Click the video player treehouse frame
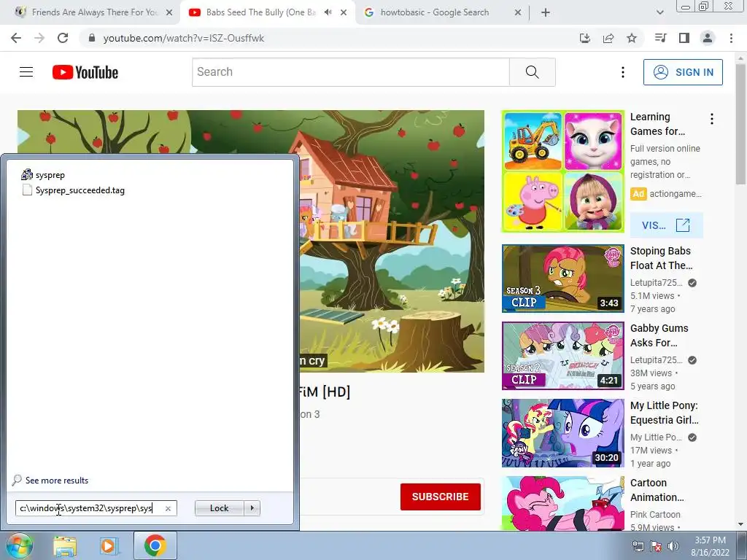The height and width of the screenshot is (560, 747). pos(392,241)
